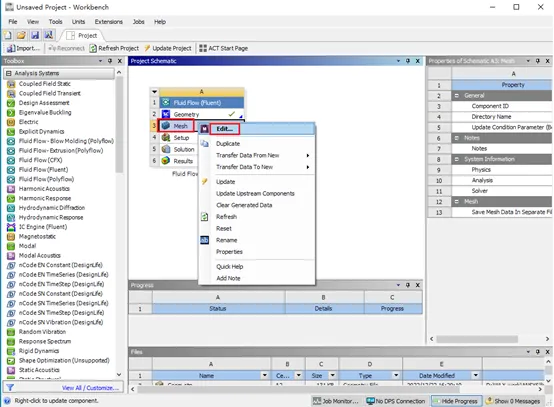Select Modal analysis system
The width and height of the screenshot is (554, 407).
27,246
